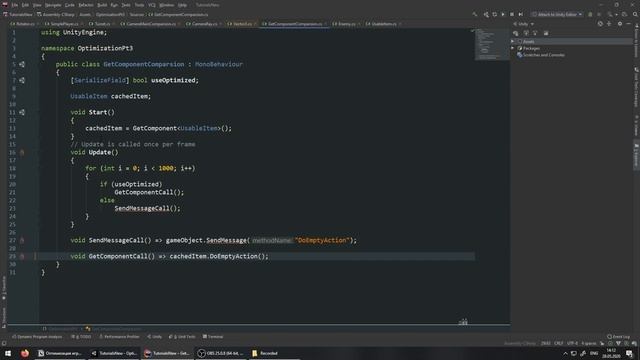Open Search Everywhere magnifier icon
The image size is (640, 360).
point(635,14)
